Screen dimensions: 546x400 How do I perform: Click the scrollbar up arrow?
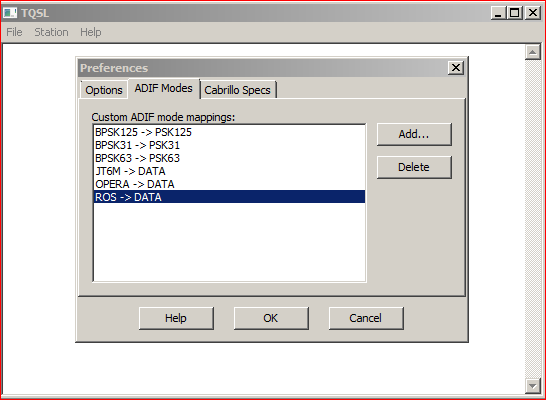point(532,53)
